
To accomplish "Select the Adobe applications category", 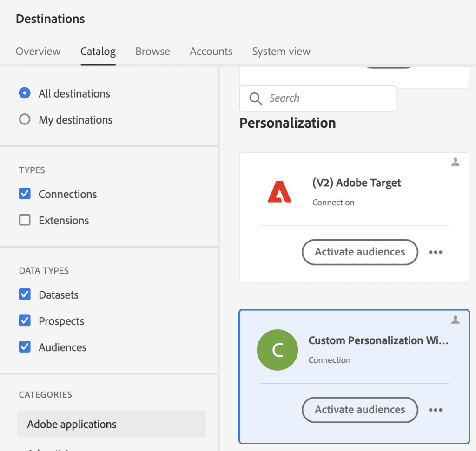I will (112, 424).
